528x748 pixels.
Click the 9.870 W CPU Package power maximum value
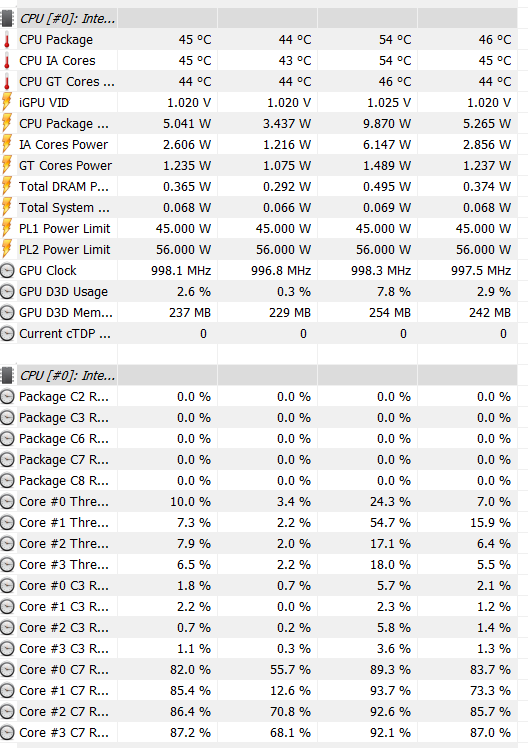pos(387,124)
